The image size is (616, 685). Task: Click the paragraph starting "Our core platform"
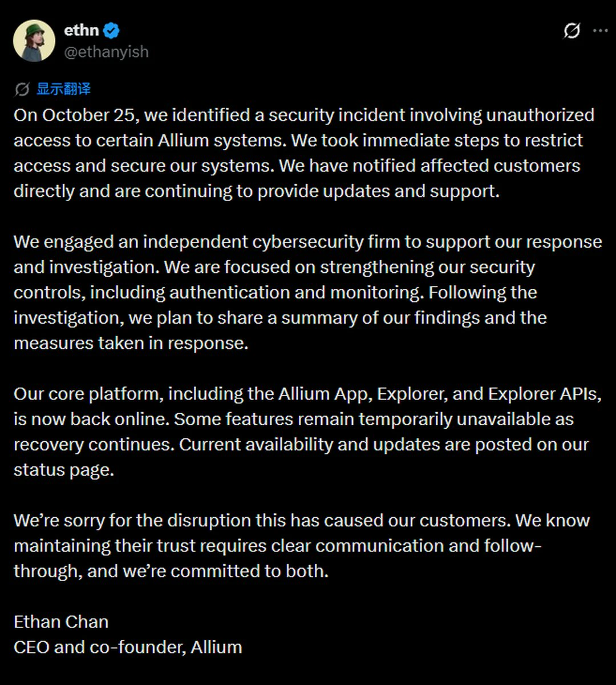[x=308, y=432]
